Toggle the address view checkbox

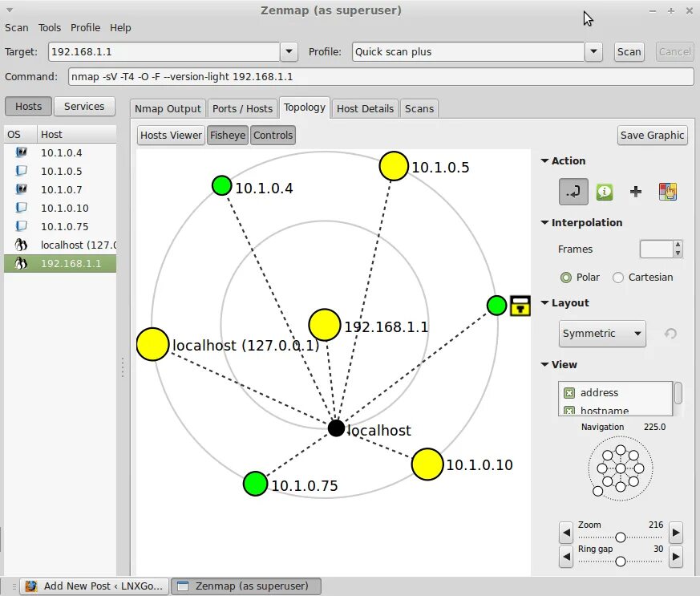pos(568,393)
